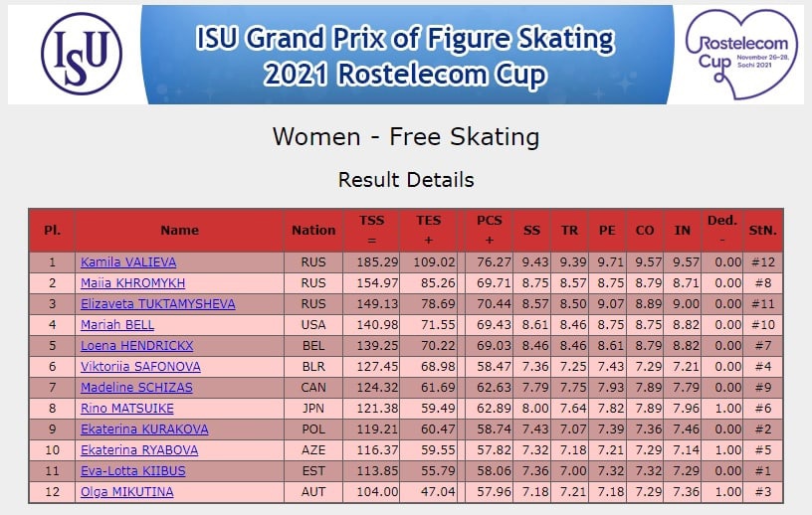Click the Nation column header
The image size is (812, 515).
pos(313,231)
